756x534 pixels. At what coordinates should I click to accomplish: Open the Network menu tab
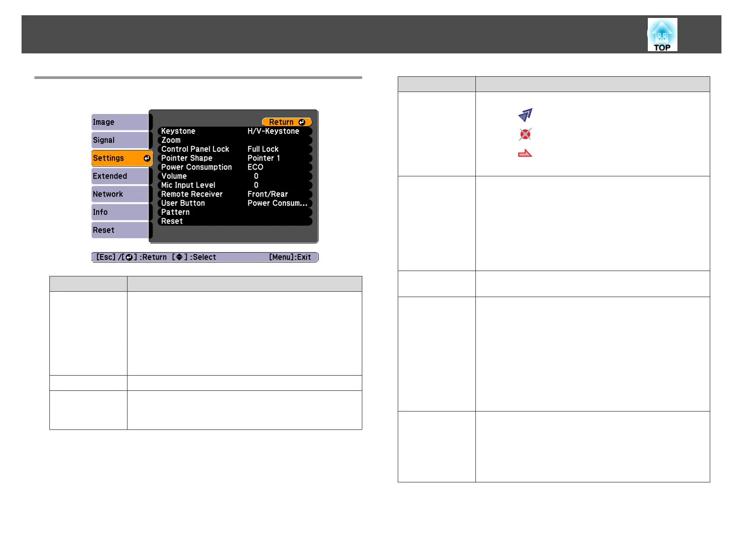[x=120, y=194]
